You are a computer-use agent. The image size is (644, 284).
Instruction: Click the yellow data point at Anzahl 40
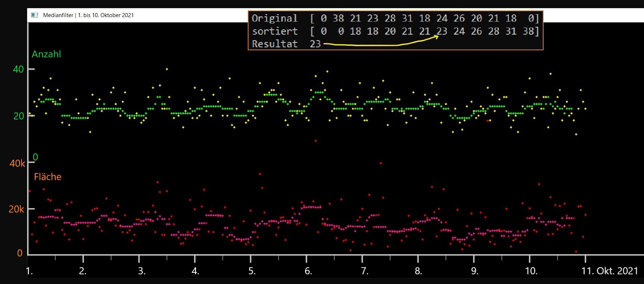point(167,69)
